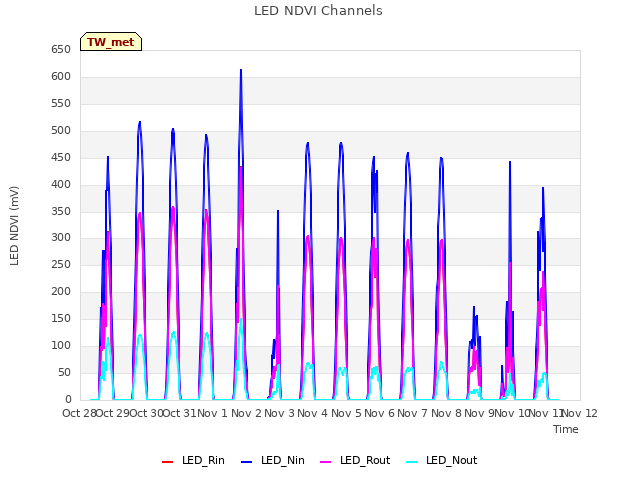Click the Nov 1 x-axis tick label
Image resolution: width=640 pixels, height=480 pixels.
211,413
